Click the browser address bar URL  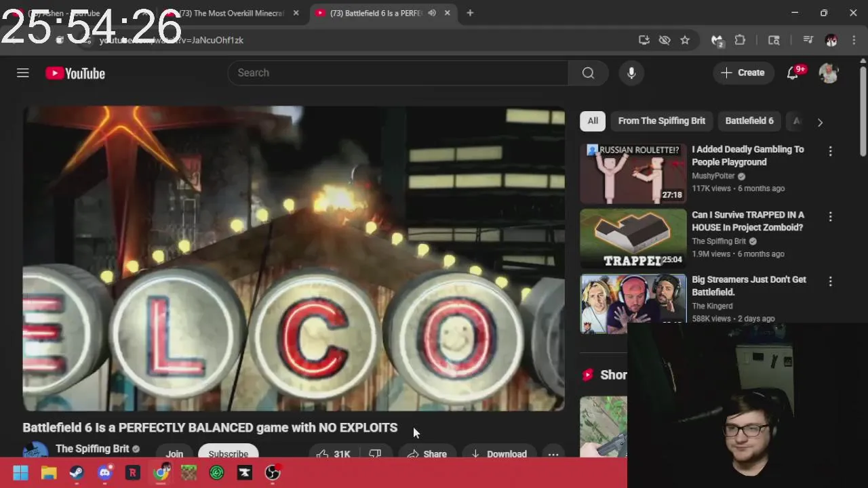(172, 41)
